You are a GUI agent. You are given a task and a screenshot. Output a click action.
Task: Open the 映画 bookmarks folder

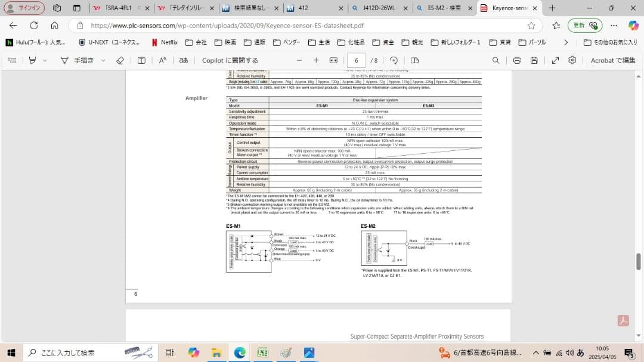(x=225, y=42)
